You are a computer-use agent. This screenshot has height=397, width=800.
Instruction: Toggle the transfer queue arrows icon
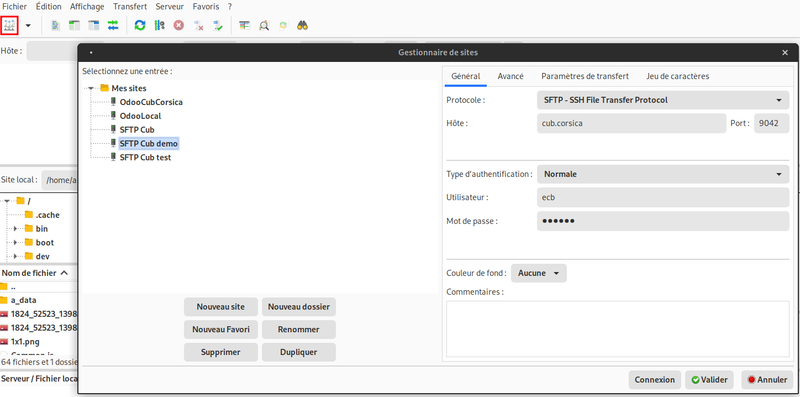[x=113, y=25]
